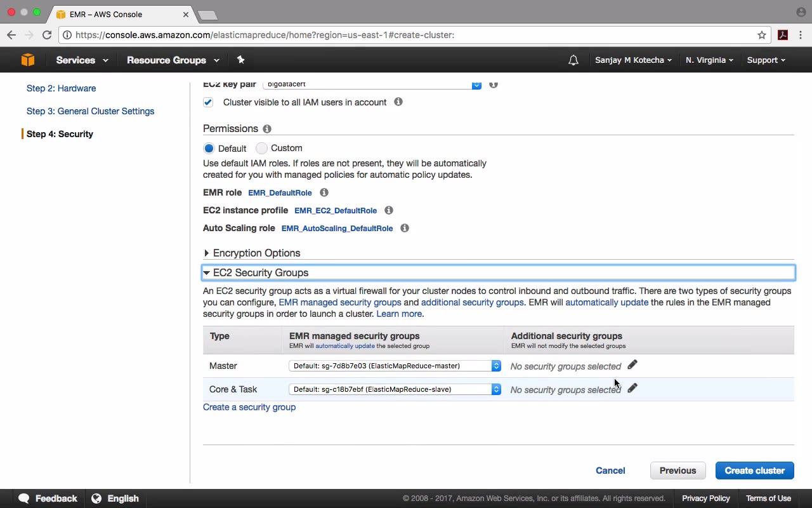The width and height of the screenshot is (812, 508).
Task: Show info for EMR role
Action: pos(324,192)
